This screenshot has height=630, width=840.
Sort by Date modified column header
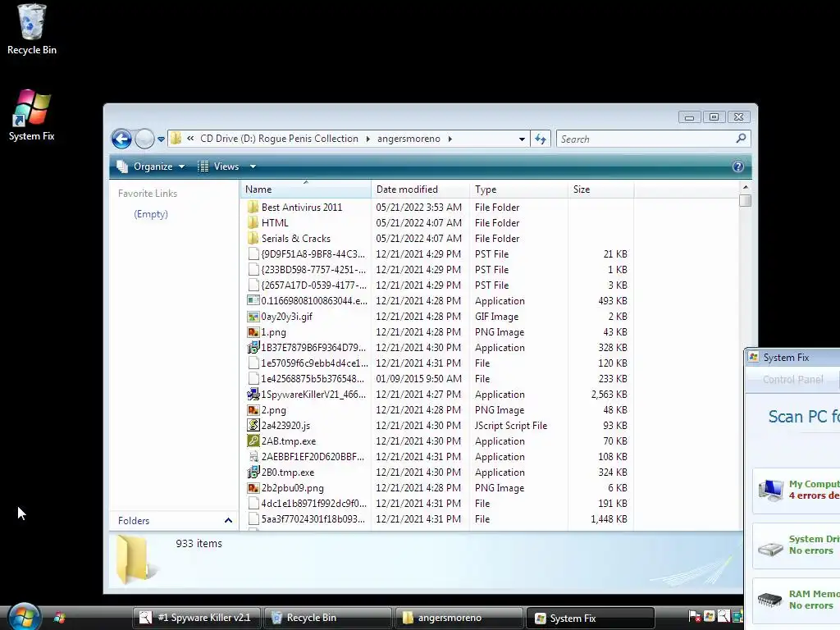420,189
